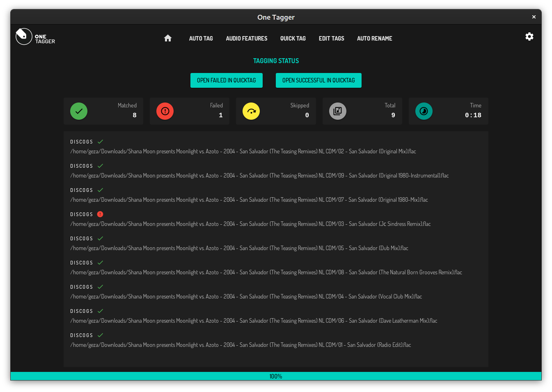Click the green Matched checkmark circle icon

(x=78, y=111)
